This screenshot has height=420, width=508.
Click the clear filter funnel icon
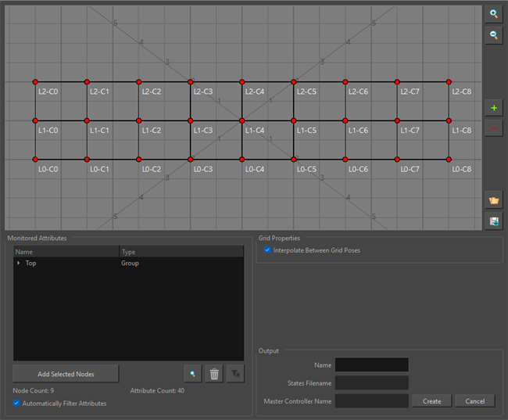click(x=235, y=374)
